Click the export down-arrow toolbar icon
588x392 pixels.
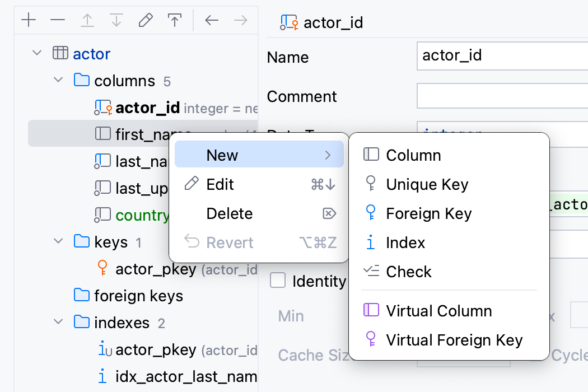tap(116, 20)
